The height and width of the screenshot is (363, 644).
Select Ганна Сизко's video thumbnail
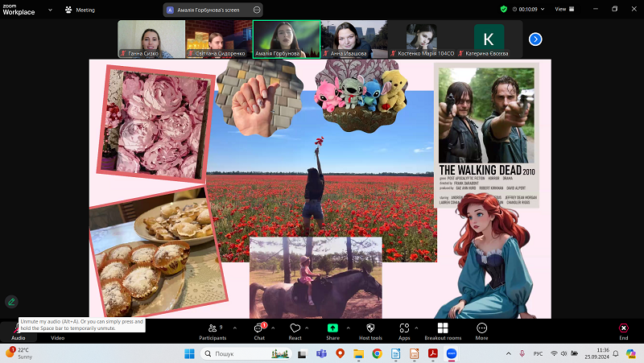[x=151, y=39]
